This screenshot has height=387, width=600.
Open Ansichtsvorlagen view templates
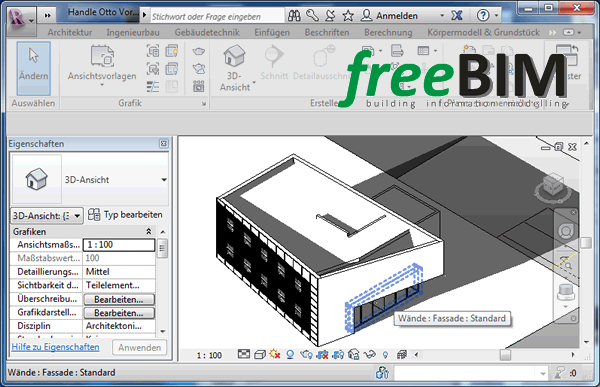coord(102,65)
